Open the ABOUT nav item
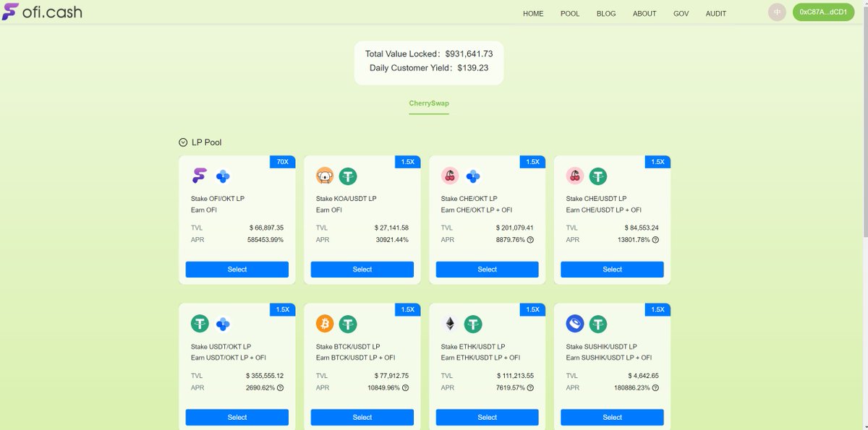The image size is (868, 430). pyautogui.click(x=644, y=14)
